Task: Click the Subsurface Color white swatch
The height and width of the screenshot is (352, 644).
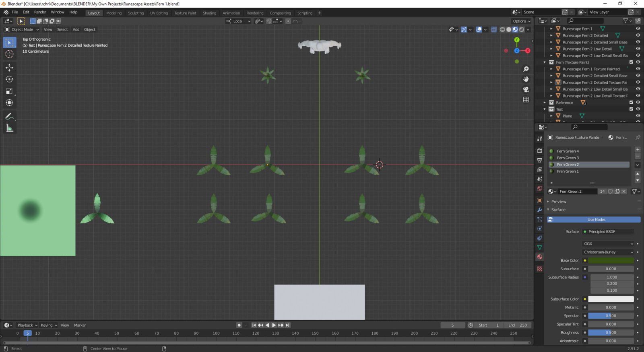Action: click(611, 299)
